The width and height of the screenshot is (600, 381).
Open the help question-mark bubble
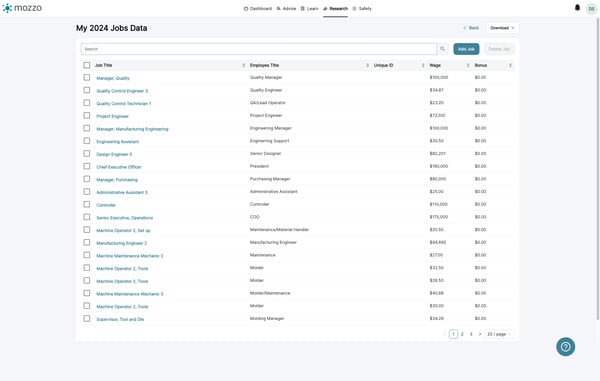[x=565, y=347]
